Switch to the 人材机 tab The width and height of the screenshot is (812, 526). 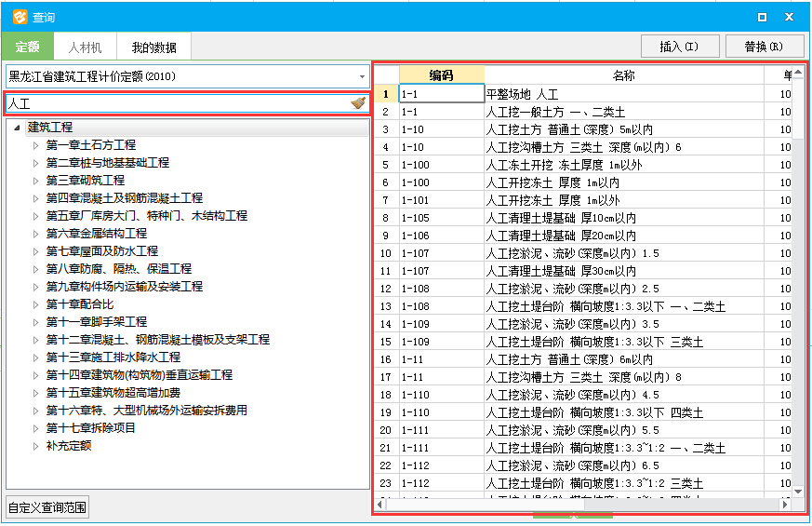[x=85, y=47]
